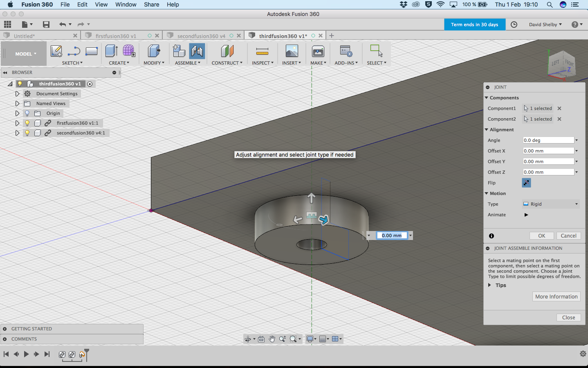Screen dimensions: 588x368
Task: Open the data panel grid icon
Action: point(7,25)
